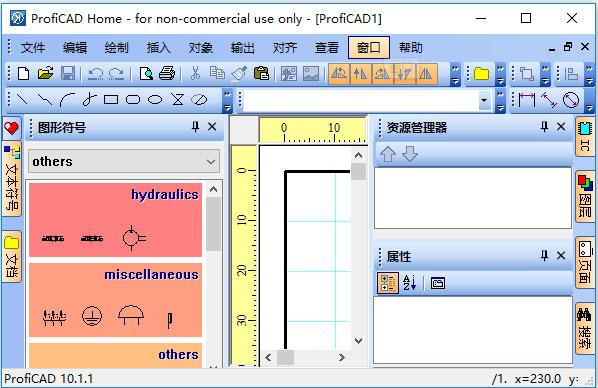
Task: Click the upward mirror triangles toolbar button
Action: tap(360, 74)
